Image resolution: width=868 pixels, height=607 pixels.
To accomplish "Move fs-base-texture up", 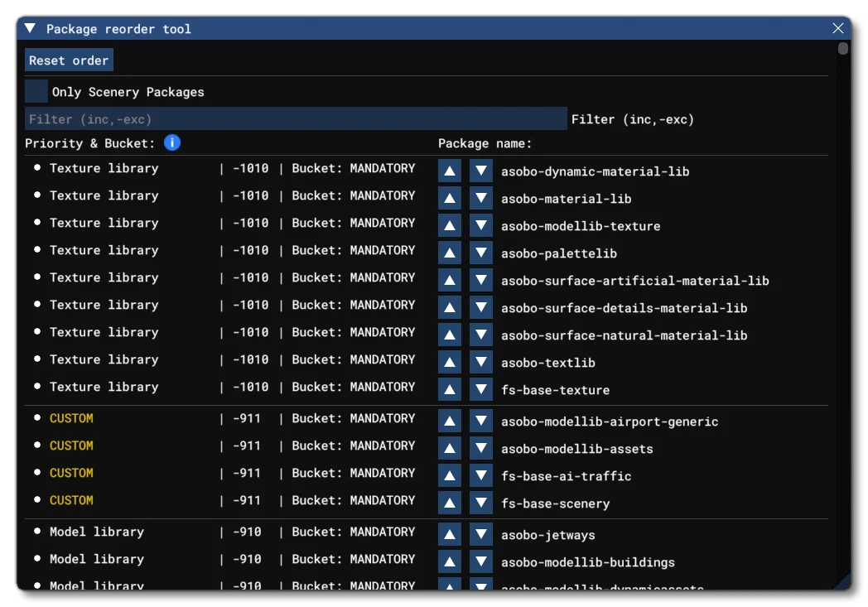I will (x=450, y=389).
